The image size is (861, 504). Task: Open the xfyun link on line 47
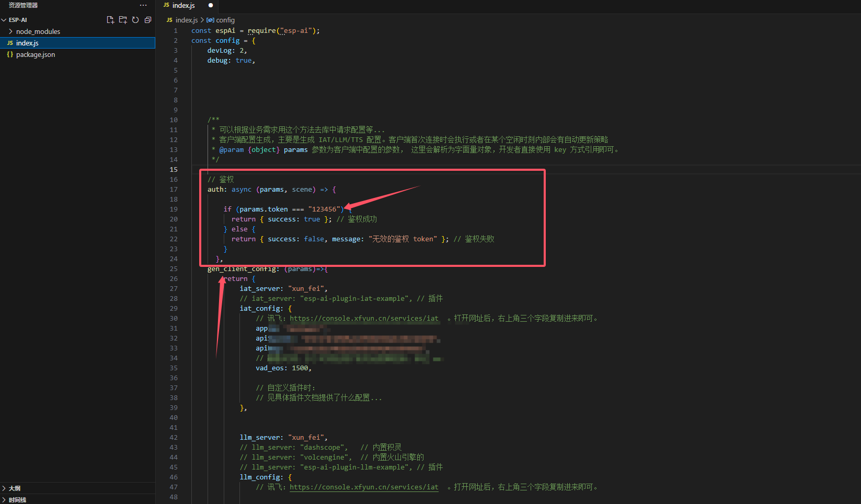[364, 487]
